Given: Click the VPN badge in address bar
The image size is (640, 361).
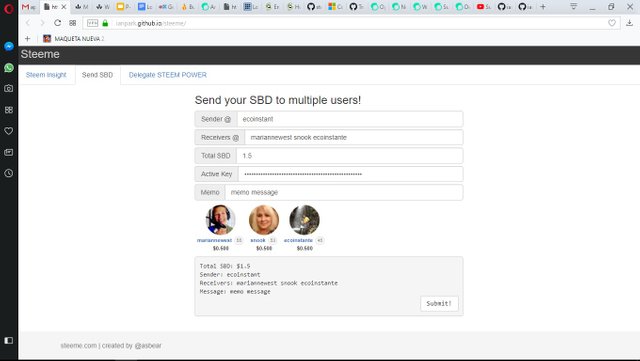Looking at the screenshot, I should [93, 23].
